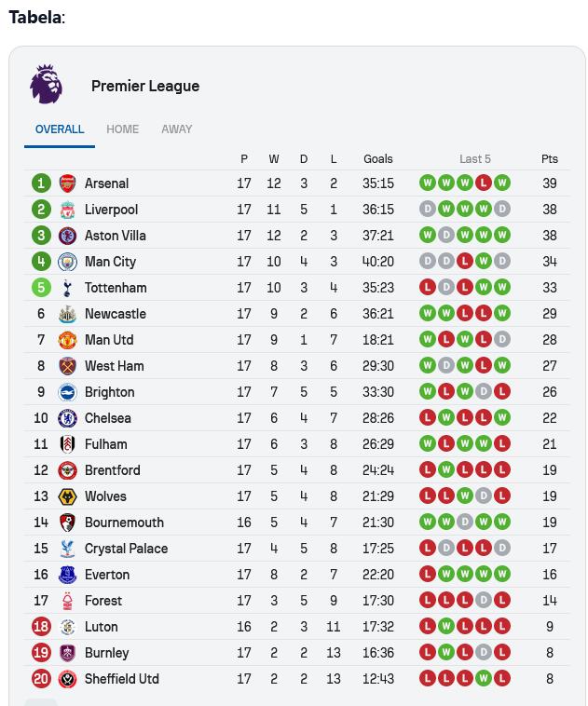
Task: Click the Wolves wolf-head crest
Action: tap(68, 496)
